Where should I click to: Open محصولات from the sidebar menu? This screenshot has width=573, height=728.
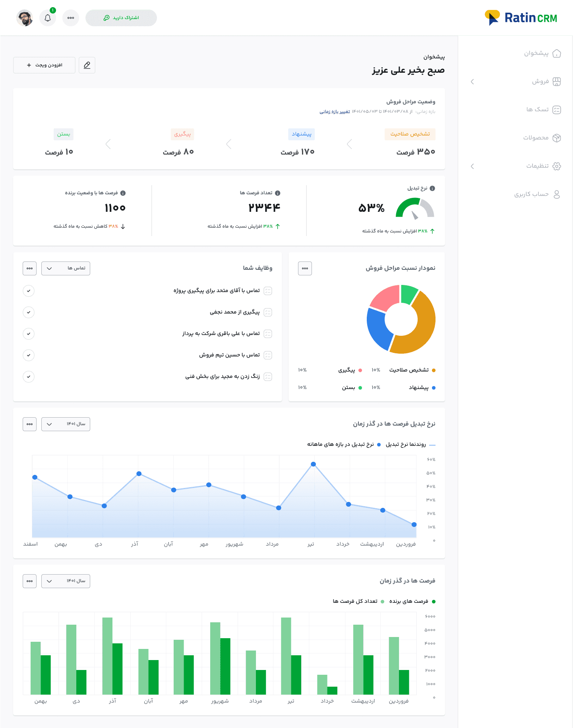pyautogui.click(x=541, y=138)
